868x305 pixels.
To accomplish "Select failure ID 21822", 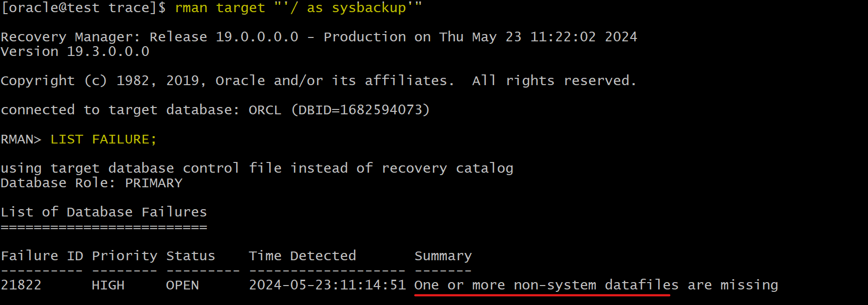I will coord(21,285).
